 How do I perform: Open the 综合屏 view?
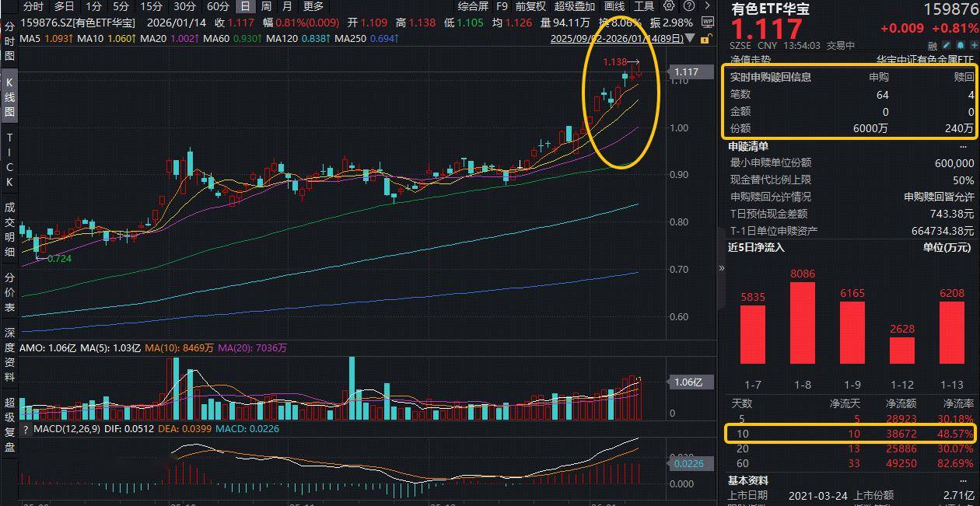[x=473, y=5]
